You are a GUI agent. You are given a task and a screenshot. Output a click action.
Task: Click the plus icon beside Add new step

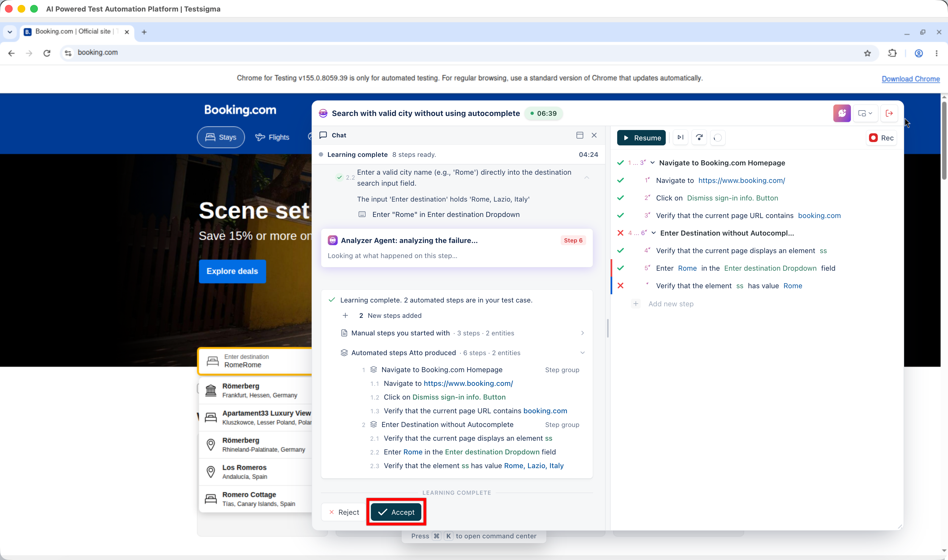pos(636,304)
